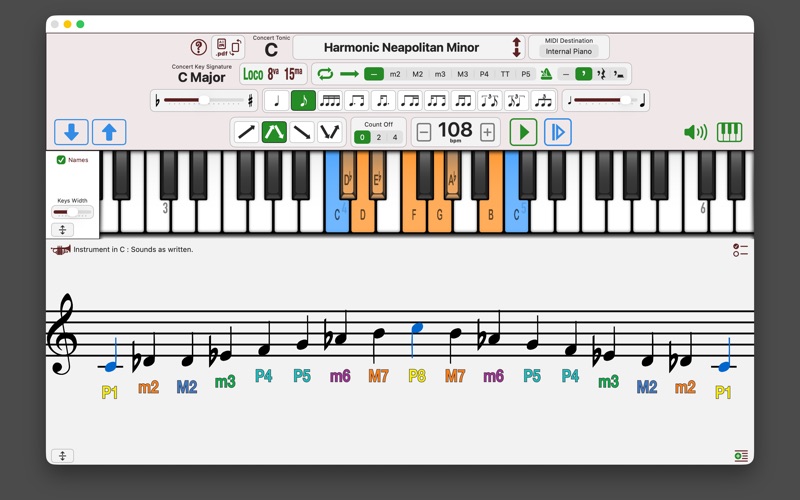The height and width of the screenshot is (500, 800).
Task: Select the P5 transposition interval
Action: pos(526,74)
